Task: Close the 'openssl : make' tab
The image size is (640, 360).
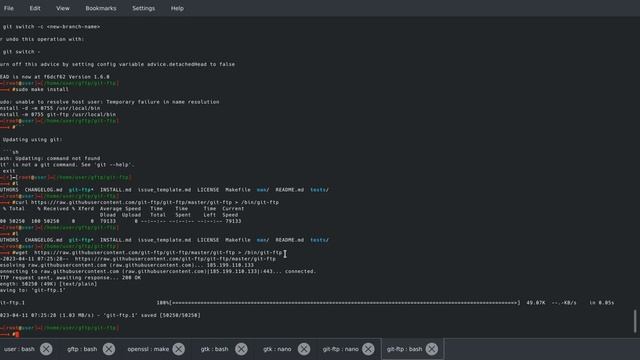Action: pyautogui.click(x=179, y=349)
